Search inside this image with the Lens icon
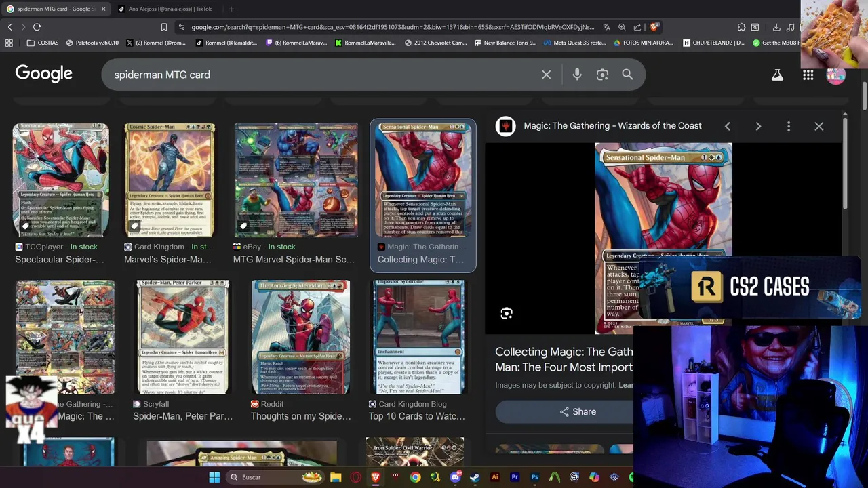868x488 pixels. (x=507, y=313)
